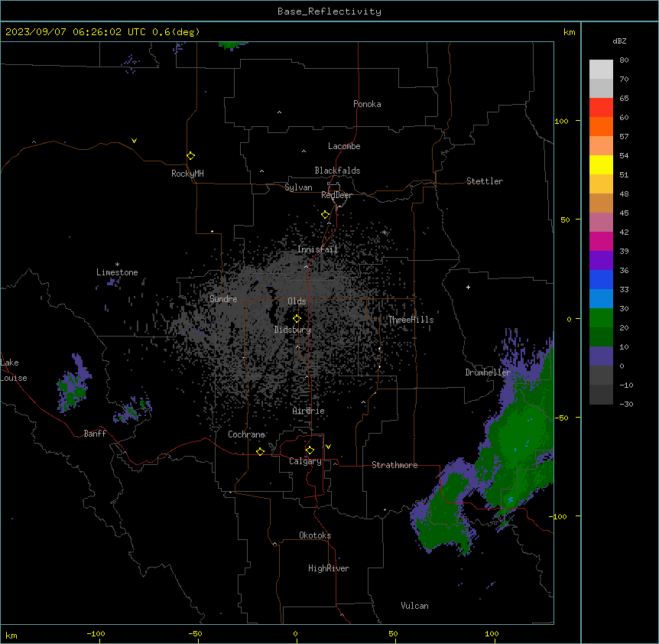
Task: Click the Strathmore label
Action: tap(394, 465)
